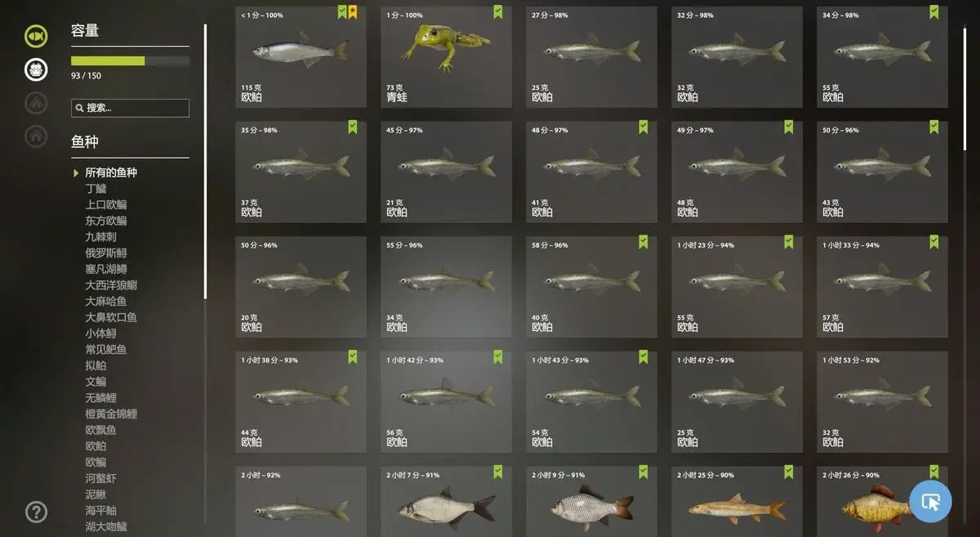Click the 青蛙 frog thumbnail card
This screenshot has width=980, height=537.
click(446, 56)
